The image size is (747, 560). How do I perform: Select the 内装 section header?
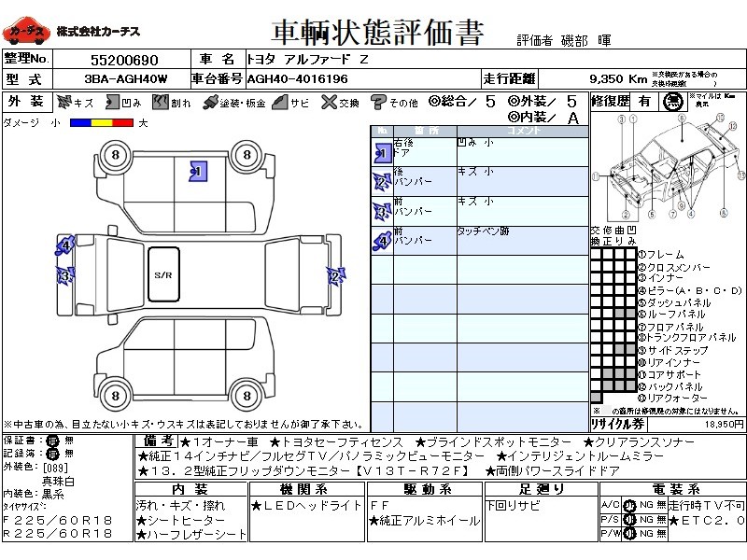[190, 489]
